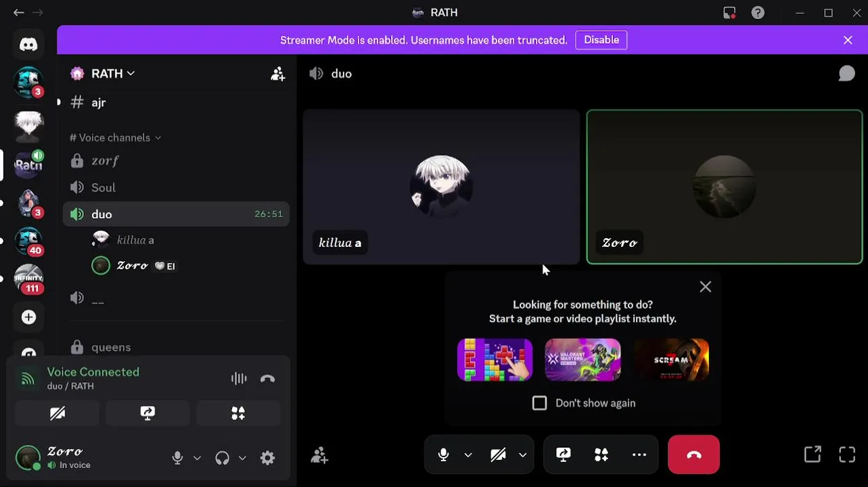Open the INFINITY server with 111 notifications
Viewport: 868px width, 487px height.
[28, 278]
